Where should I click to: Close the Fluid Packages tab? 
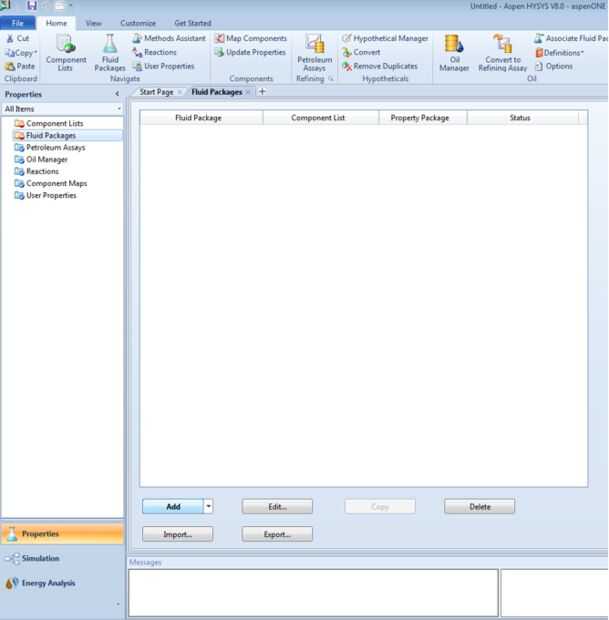[248, 92]
